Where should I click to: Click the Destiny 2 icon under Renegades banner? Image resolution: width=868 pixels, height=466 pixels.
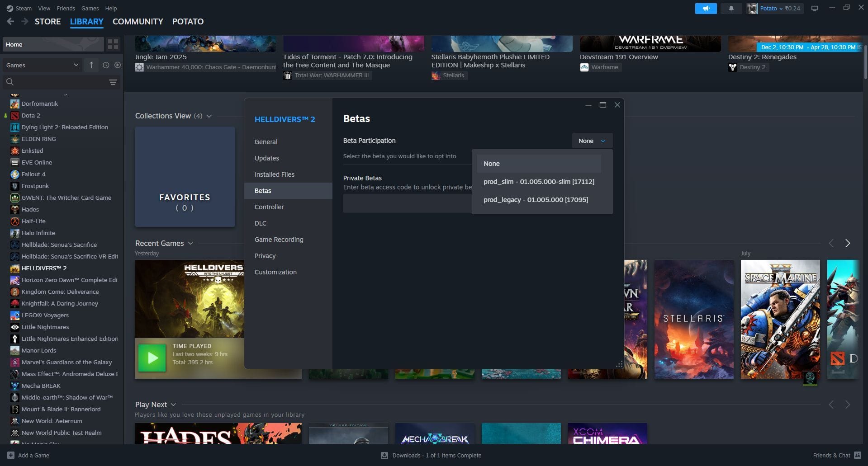pyautogui.click(x=733, y=67)
